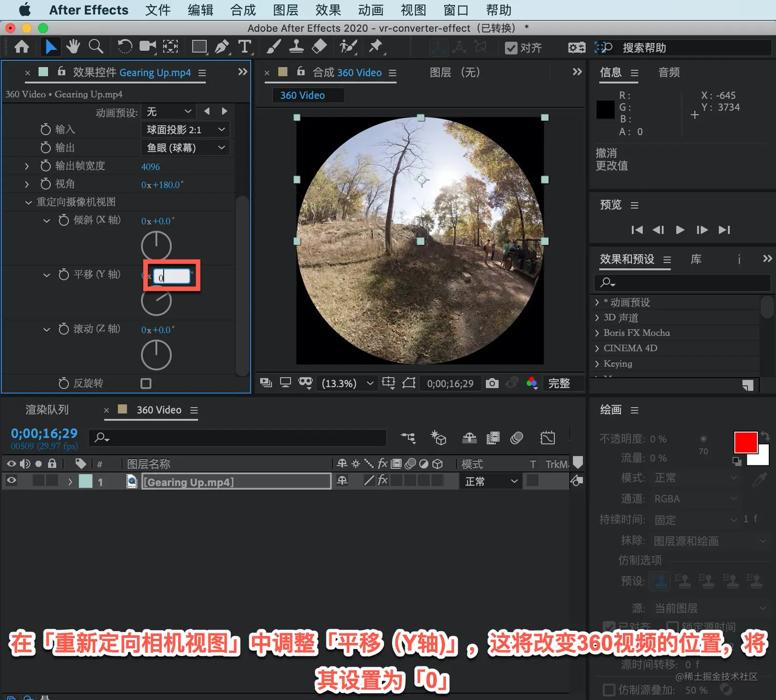This screenshot has height=700, width=776.
Task: Select the Rectangle shape tool
Action: coord(199,47)
